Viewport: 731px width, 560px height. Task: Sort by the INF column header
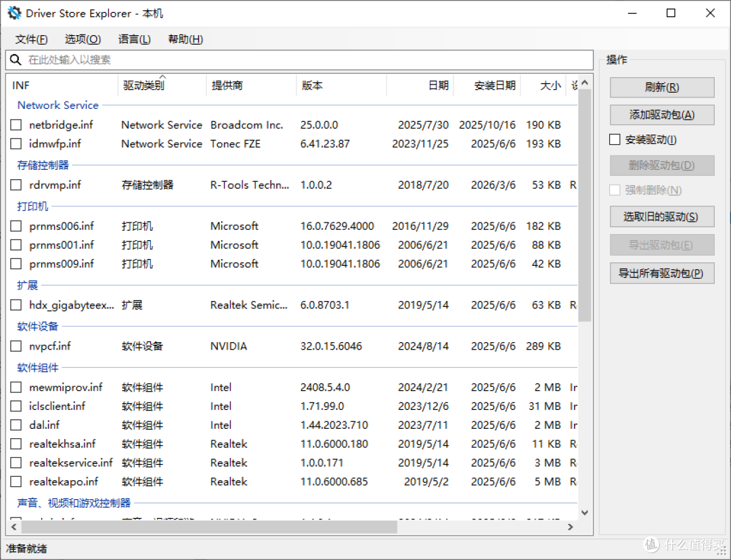pyautogui.click(x=62, y=85)
